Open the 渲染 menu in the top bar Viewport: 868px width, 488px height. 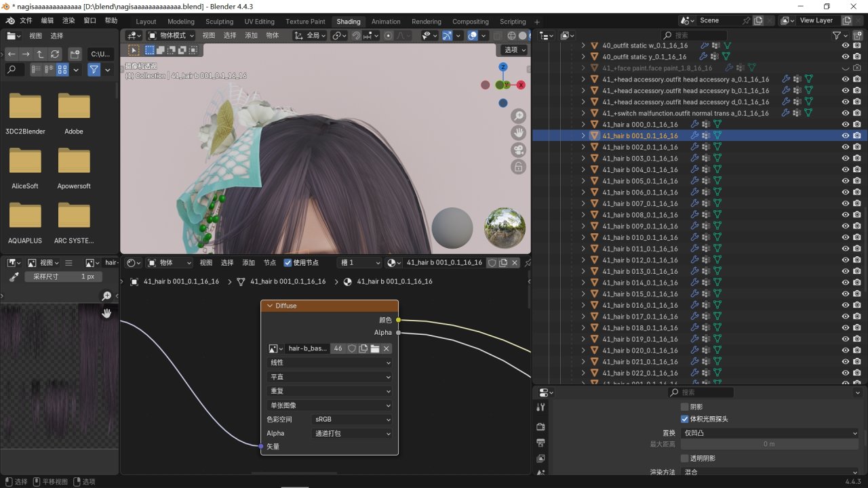click(68, 21)
